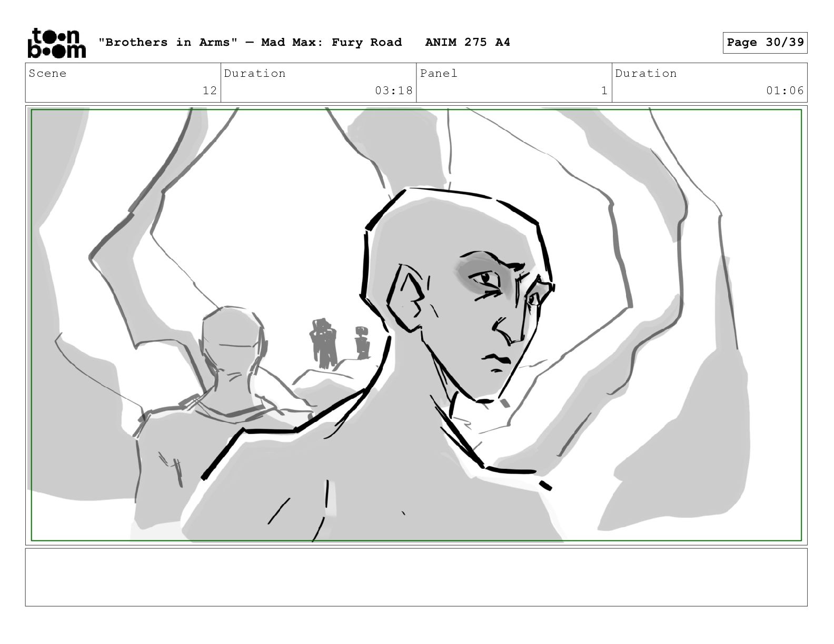834x644 pixels.
Task: Click the scene number 12
Action: point(210,90)
